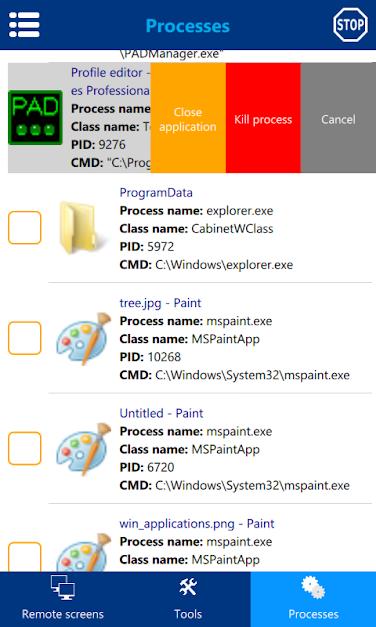Click the win_applications.png Paint icon
376x627 pixels.
pyautogui.click(x=83, y=553)
